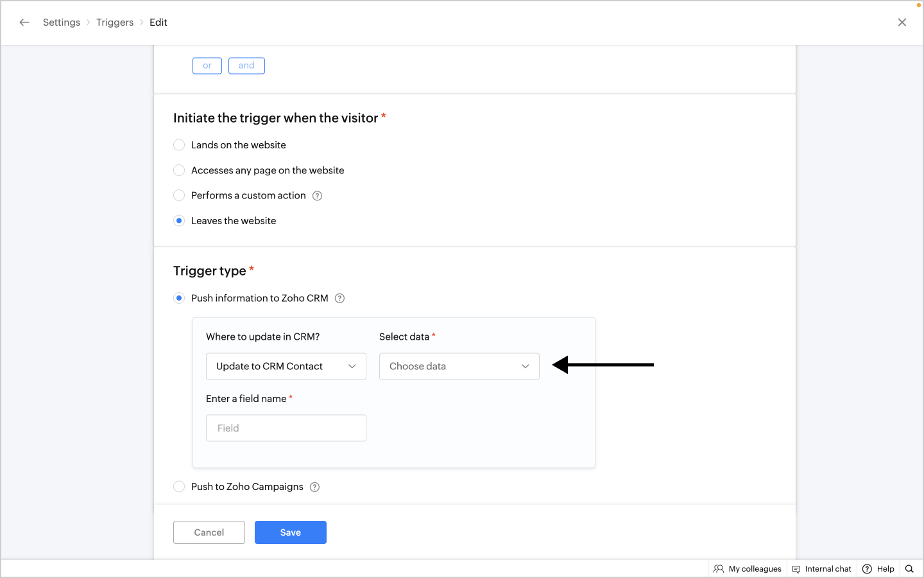
Task: Navigate to Triggers breadcrumb
Action: 115,22
